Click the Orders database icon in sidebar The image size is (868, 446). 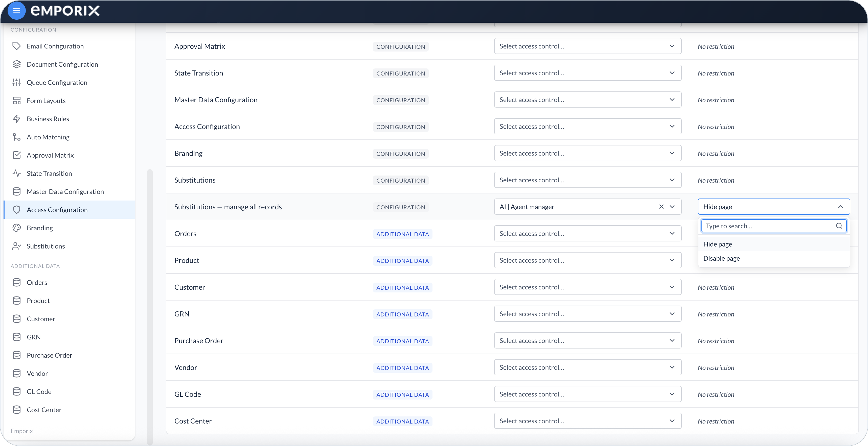[x=16, y=282]
